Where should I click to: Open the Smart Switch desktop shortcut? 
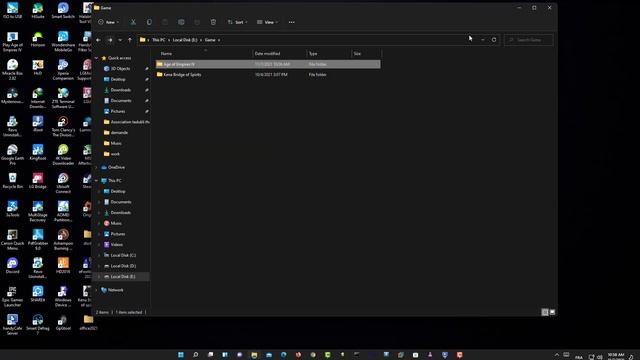point(63,11)
